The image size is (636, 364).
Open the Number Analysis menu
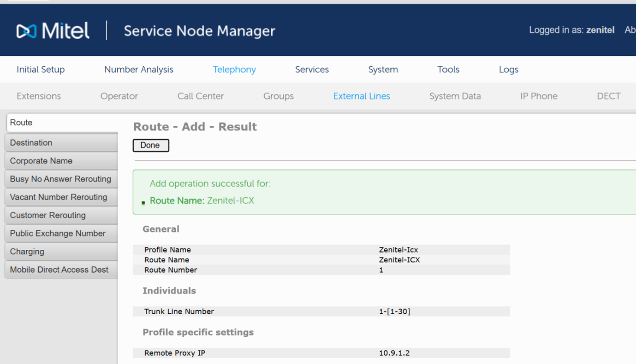[x=138, y=70]
